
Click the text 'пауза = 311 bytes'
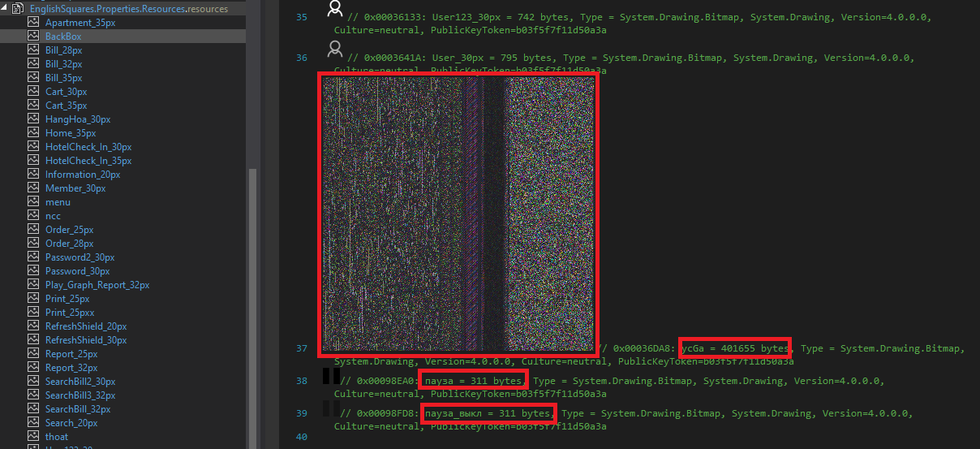tap(475, 381)
